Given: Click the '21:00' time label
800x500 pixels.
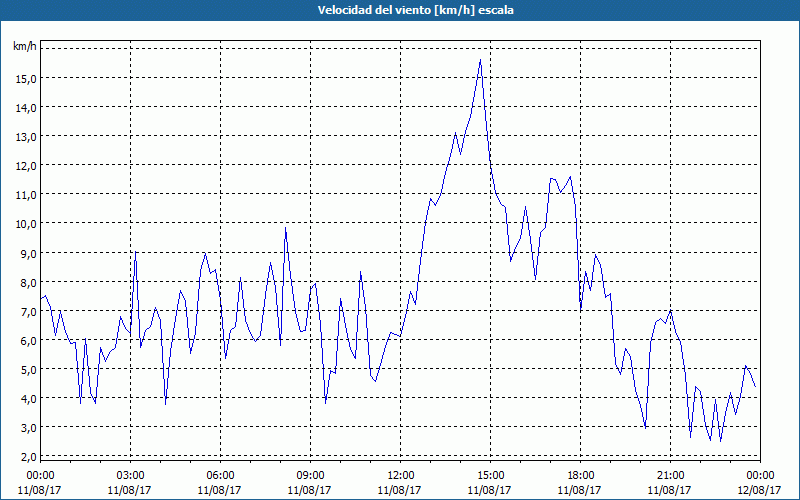Looking at the screenshot, I should [x=670, y=476].
